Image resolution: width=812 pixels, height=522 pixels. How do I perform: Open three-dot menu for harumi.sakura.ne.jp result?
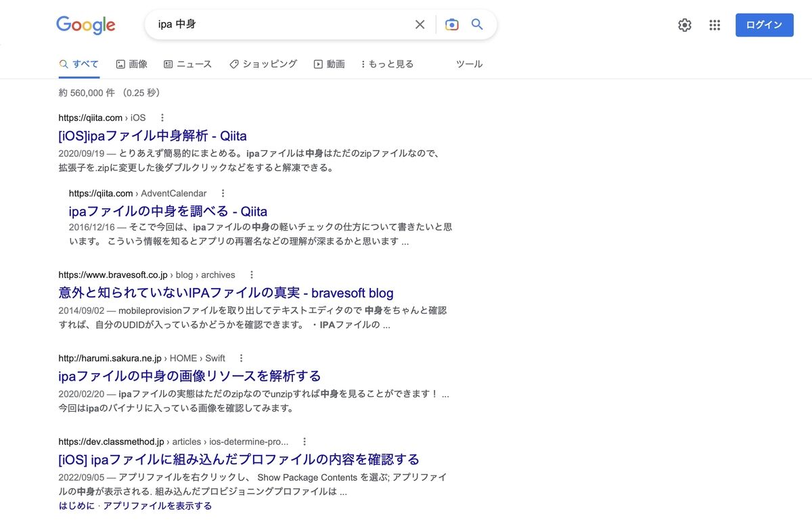pyautogui.click(x=242, y=358)
